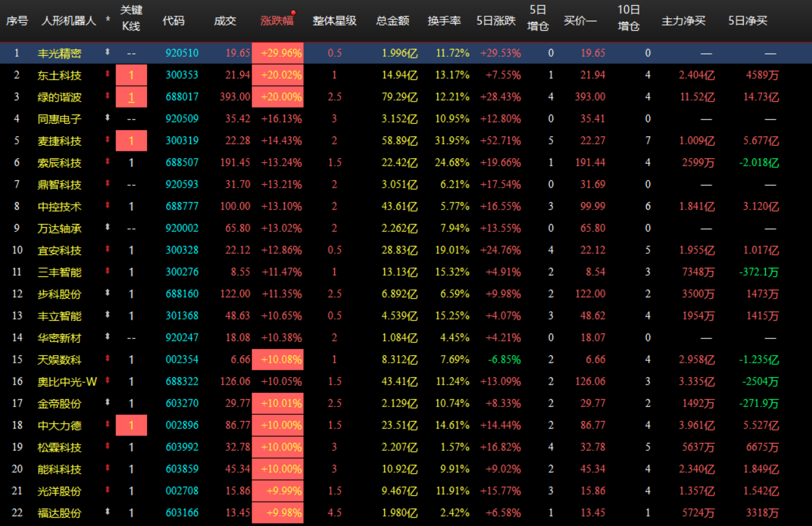The image size is (812, 526).
Task: Select stock name 福达股份
Action: coord(59,513)
